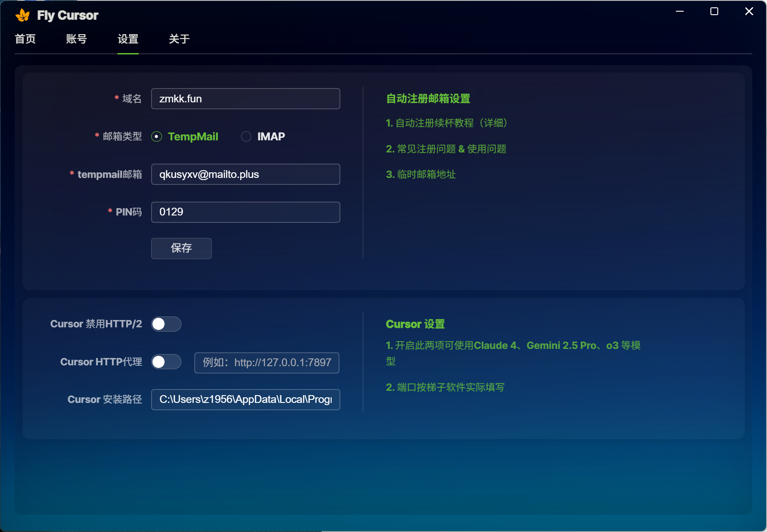
Task: Click the 自动注册邮箱设置 heading
Action: [428, 99]
